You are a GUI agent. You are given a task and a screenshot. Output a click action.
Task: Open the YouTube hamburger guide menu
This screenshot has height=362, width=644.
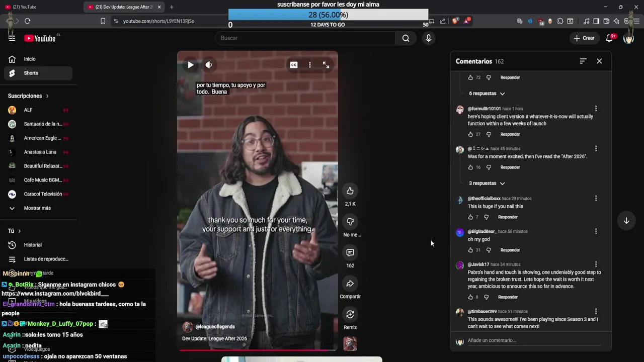click(x=12, y=38)
